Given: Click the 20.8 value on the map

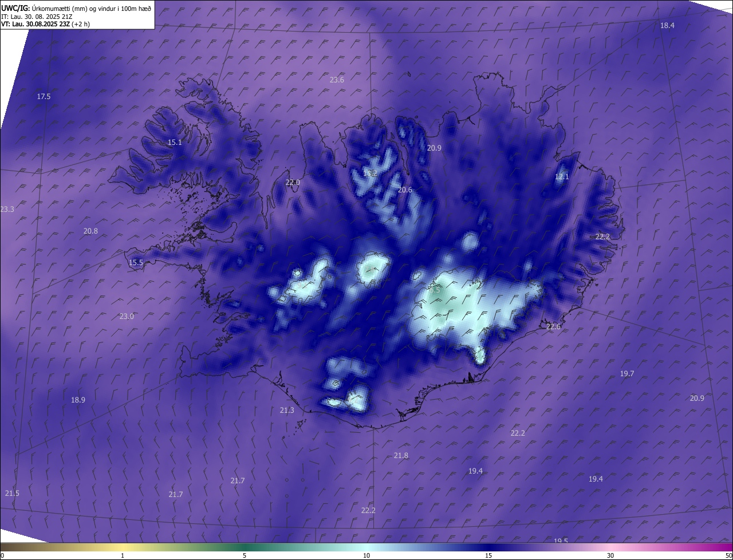Looking at the screenshot, I should coord(90,231).
